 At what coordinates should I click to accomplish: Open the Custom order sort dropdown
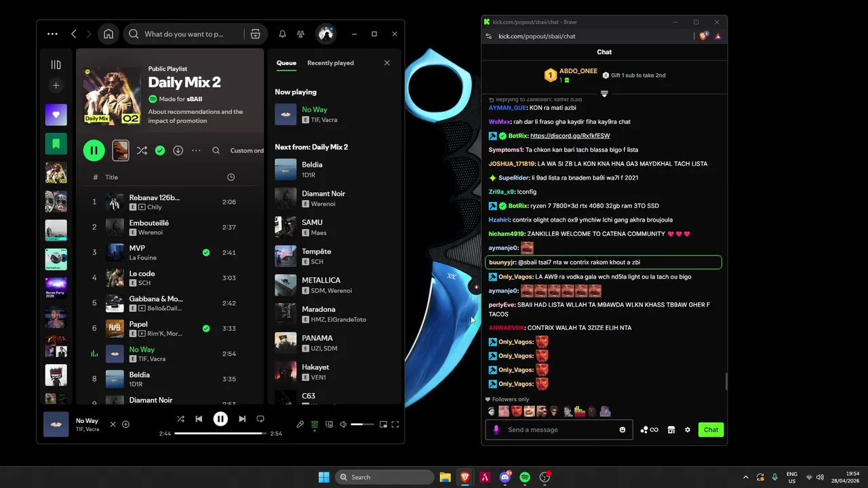tap(247, 150)
